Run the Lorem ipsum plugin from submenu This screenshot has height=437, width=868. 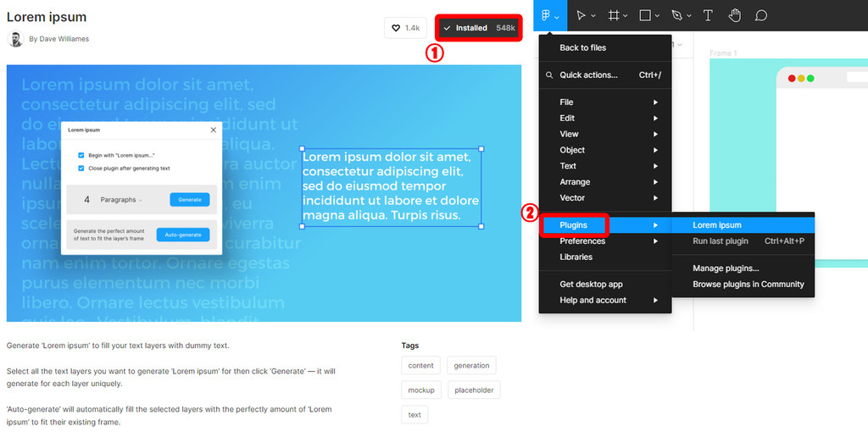743,225
